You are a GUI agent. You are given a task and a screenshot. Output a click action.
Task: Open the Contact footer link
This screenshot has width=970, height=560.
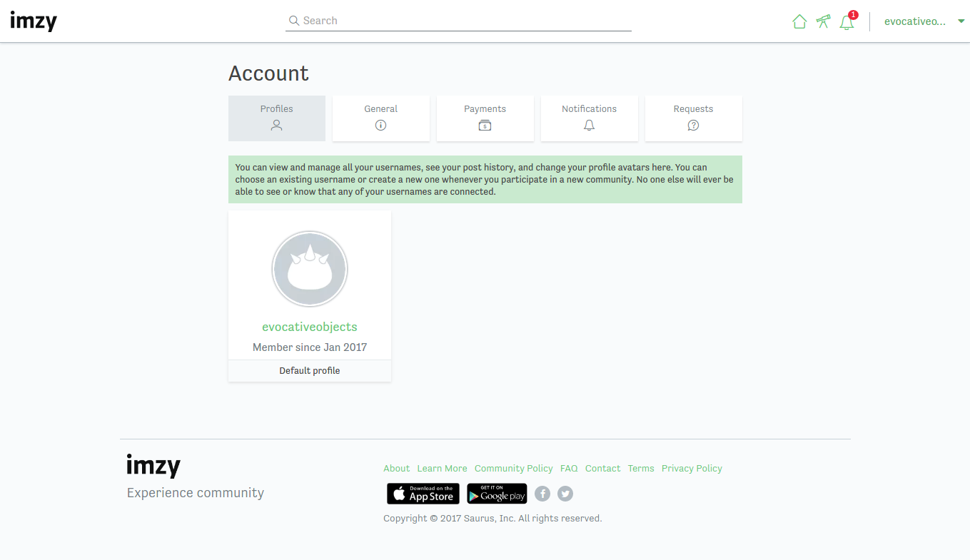click(x=603, y=469)
